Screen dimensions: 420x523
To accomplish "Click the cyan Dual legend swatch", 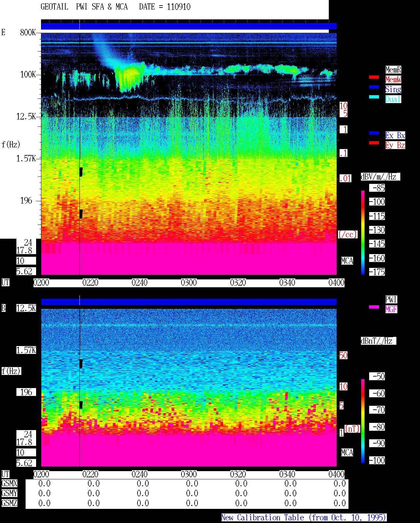I will click(x=374, y=97).
